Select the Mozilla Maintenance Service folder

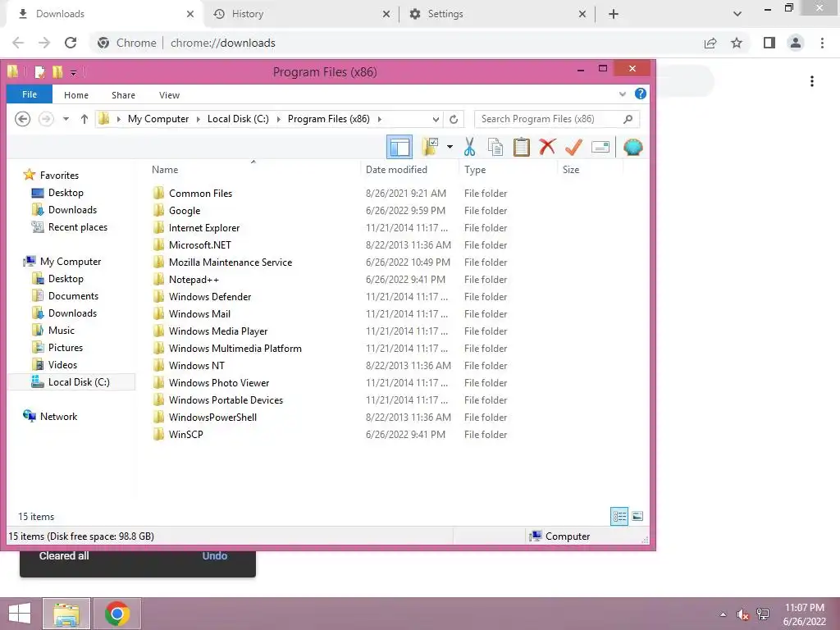tap(231, 262)
